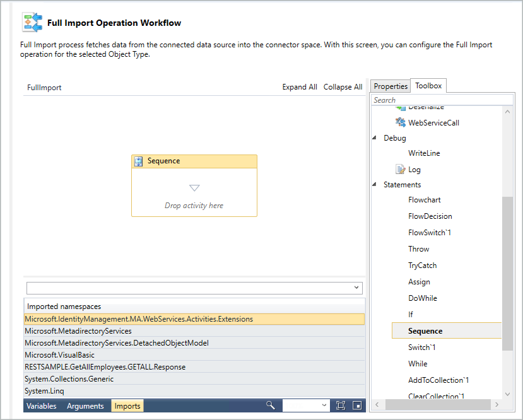Click the Full Import workflow icon

(x=32, y=23)
